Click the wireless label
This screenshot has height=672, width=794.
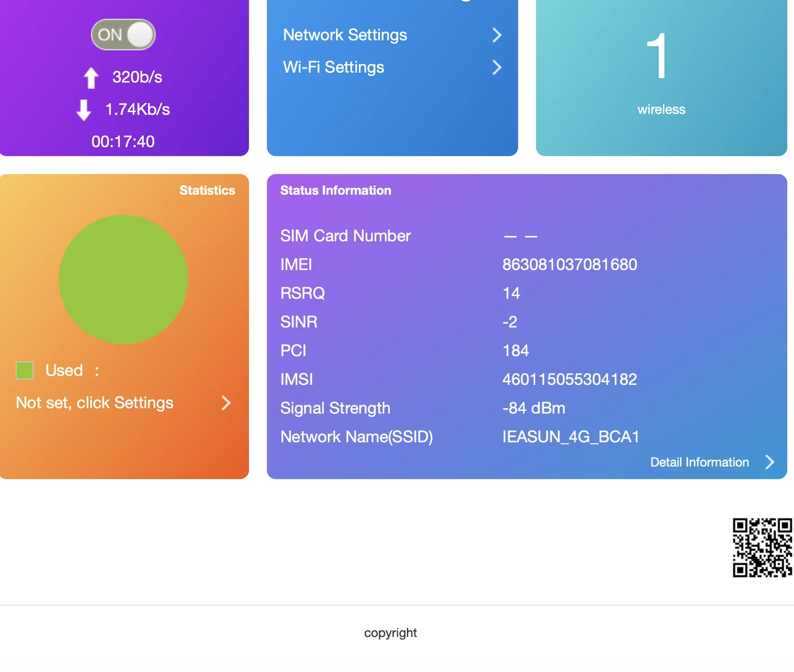tap(661, 109)
